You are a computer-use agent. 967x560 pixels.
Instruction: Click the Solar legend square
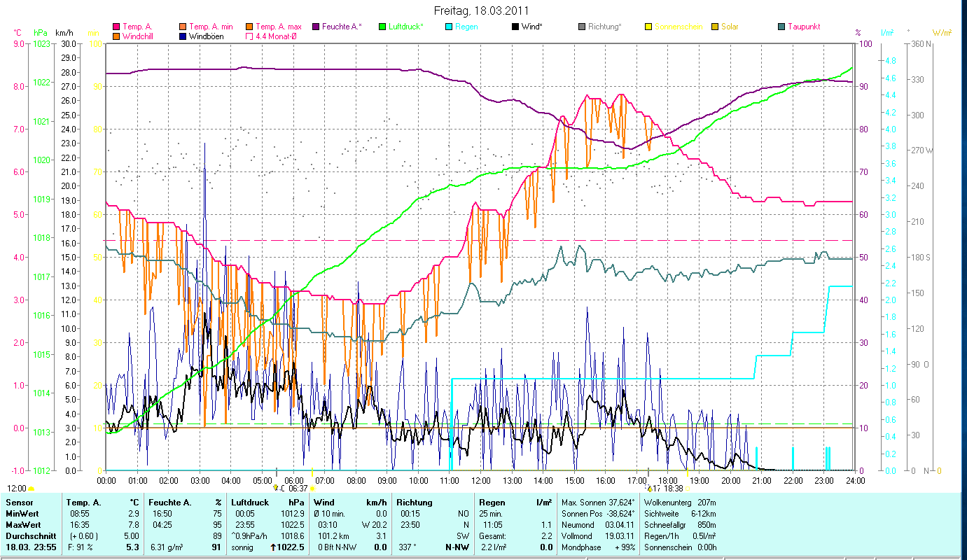point(715,27)
